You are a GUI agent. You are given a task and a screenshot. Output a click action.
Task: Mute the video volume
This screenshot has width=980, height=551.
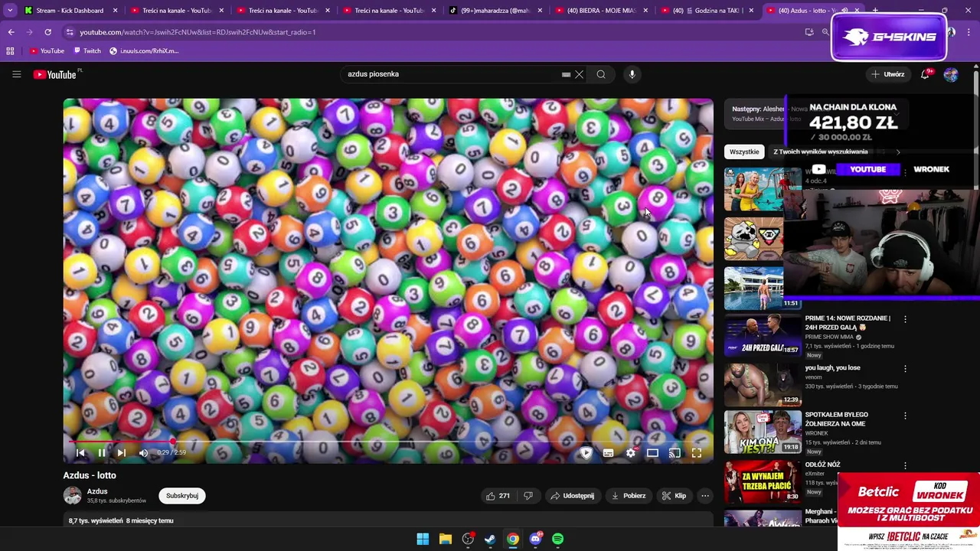(143, 453)
